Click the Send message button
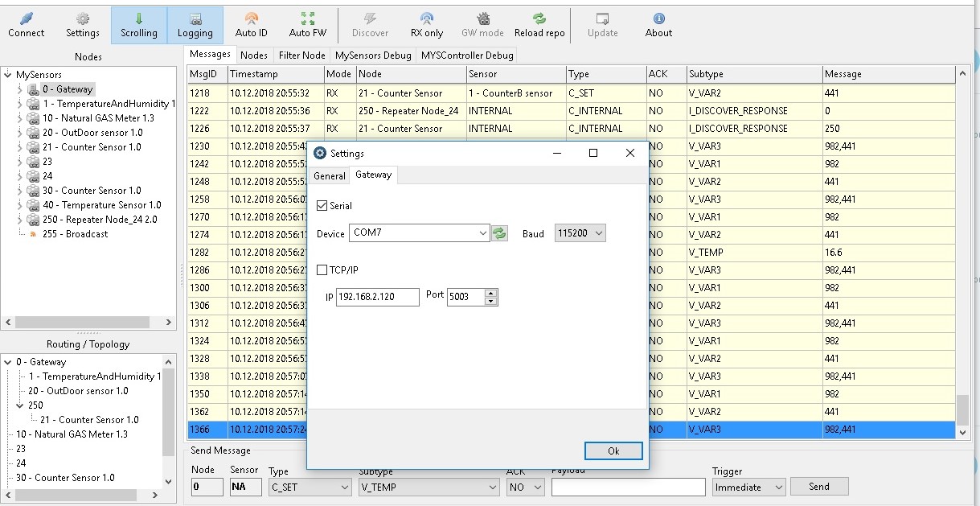The height and width of the screenshot is (506, 980). coord(818,486)
